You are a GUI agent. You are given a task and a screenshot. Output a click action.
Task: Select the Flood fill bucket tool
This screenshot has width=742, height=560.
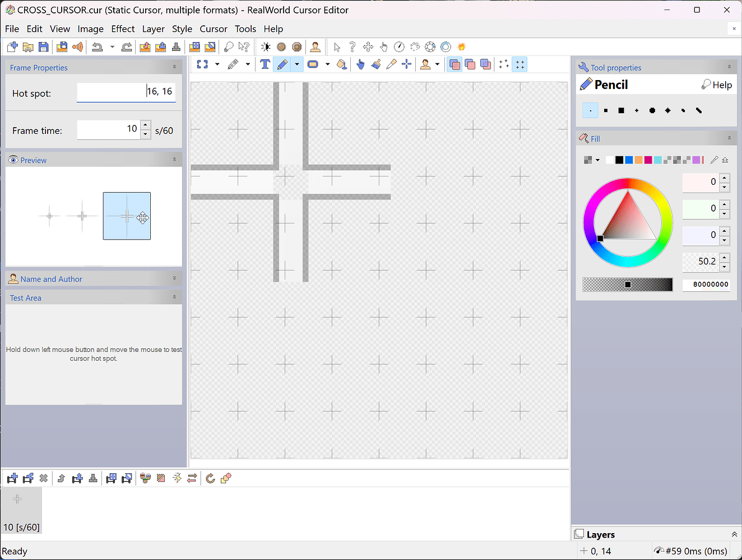click(342, 64)
